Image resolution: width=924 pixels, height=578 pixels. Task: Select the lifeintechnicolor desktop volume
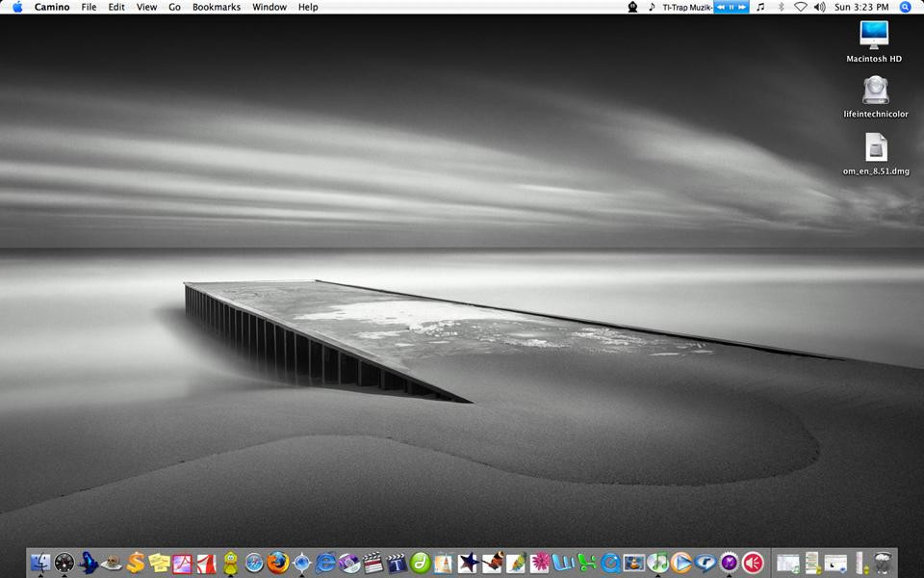[x=876, y=96]
